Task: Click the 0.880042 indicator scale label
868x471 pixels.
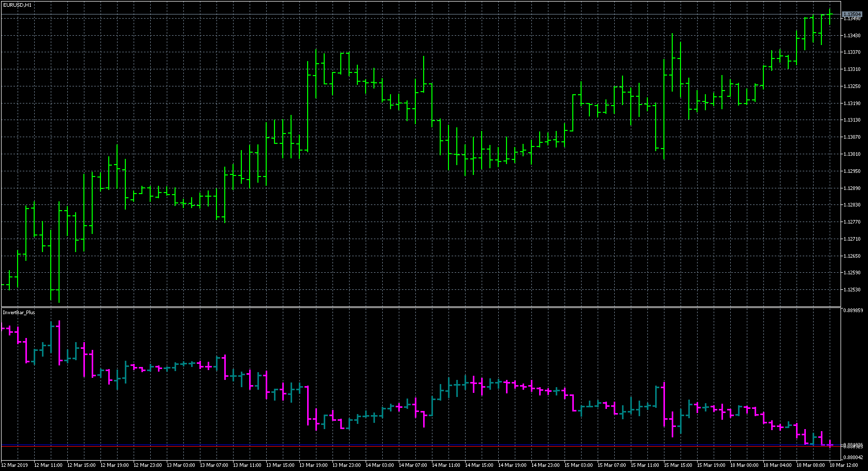Action: coord(853,458)
